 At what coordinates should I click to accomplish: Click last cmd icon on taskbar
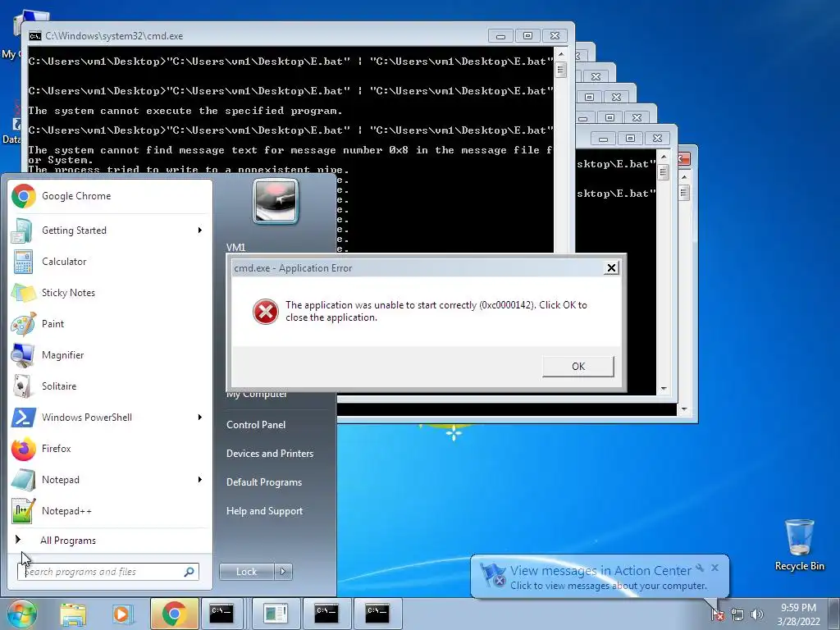[x=377, y=614]
